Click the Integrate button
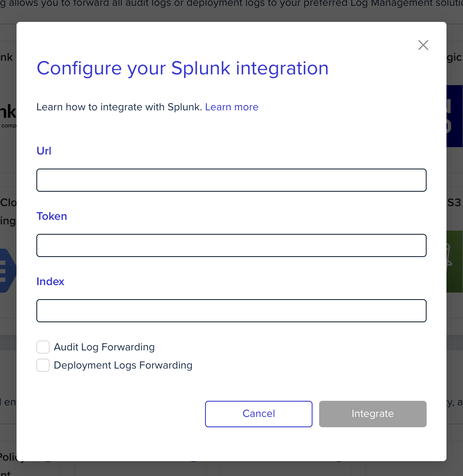 pos(372,414)
